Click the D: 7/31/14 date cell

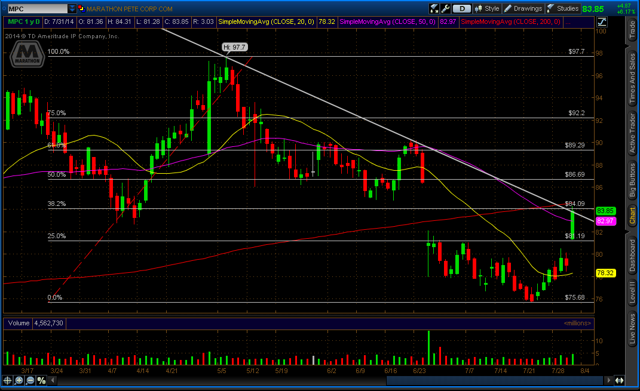tap(59, 22)
